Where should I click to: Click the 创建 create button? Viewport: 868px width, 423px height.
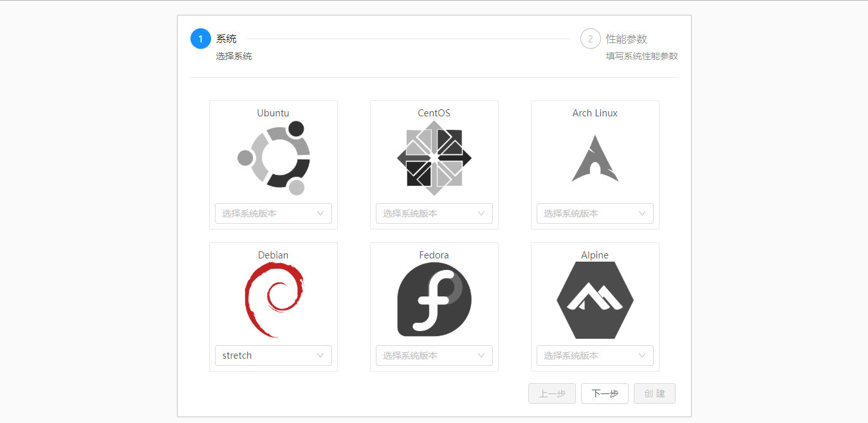click(654, 393)
